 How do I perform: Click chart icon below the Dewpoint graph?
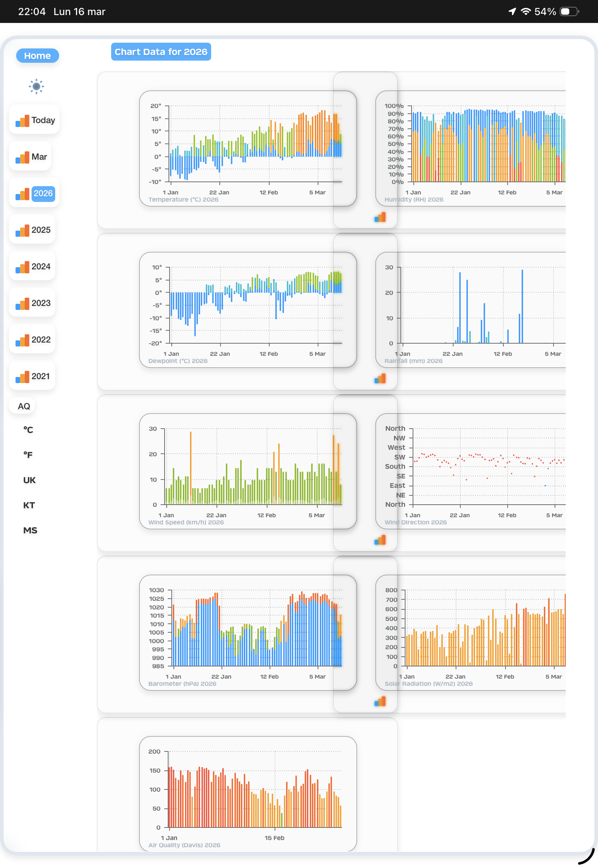coord(380,379)
